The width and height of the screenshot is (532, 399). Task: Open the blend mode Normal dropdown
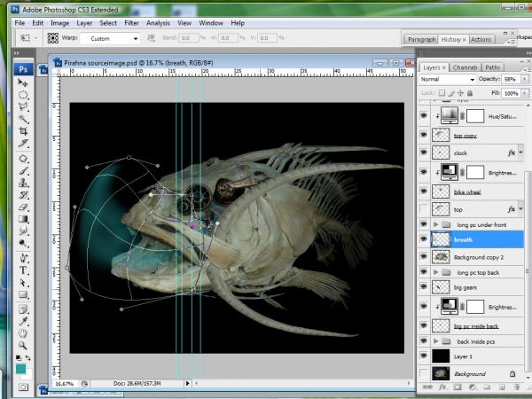pos(447,79)
